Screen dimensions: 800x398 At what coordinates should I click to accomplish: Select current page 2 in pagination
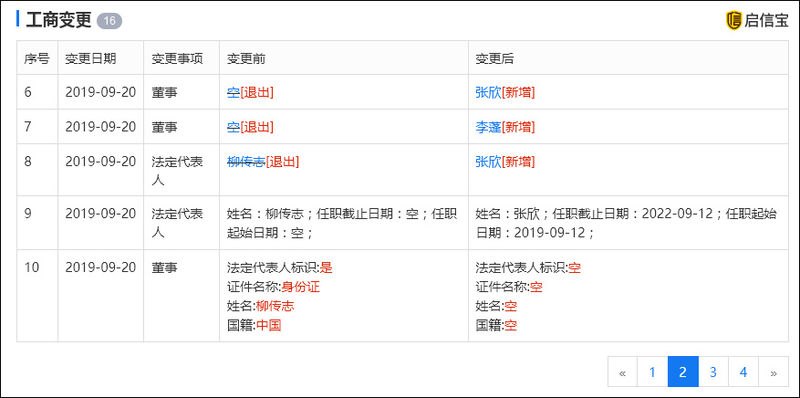683,372
